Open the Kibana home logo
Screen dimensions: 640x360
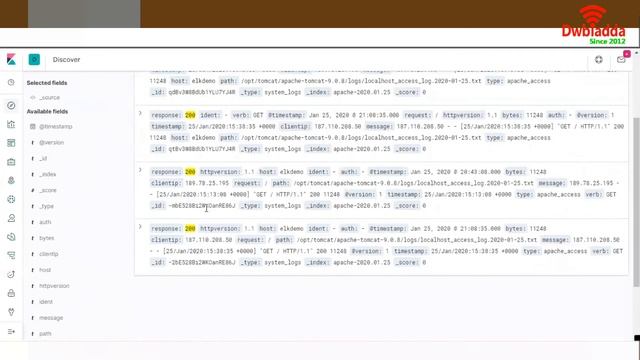(x=11, y=60)
